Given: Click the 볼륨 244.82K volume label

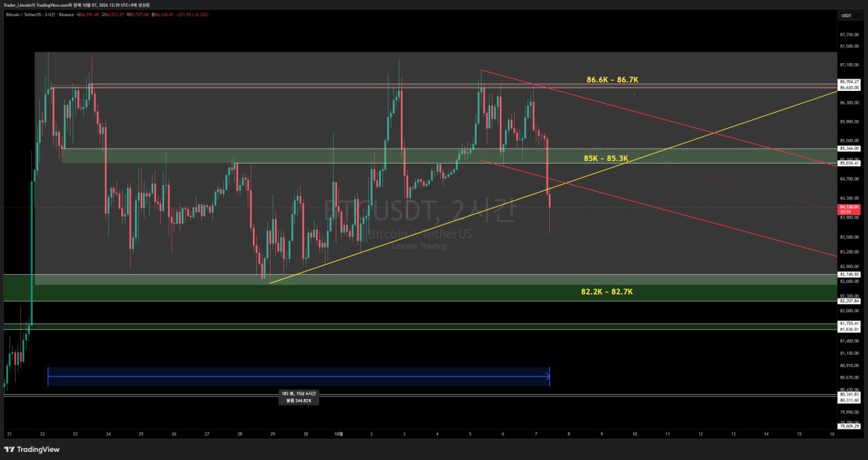Looking at the screenshot, I should (298, 401).
